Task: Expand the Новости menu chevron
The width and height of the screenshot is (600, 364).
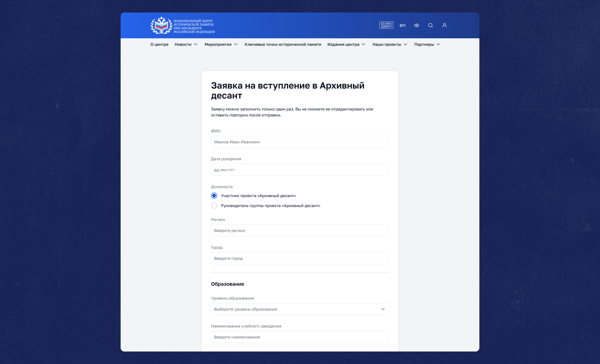Action: coord(196,44)
